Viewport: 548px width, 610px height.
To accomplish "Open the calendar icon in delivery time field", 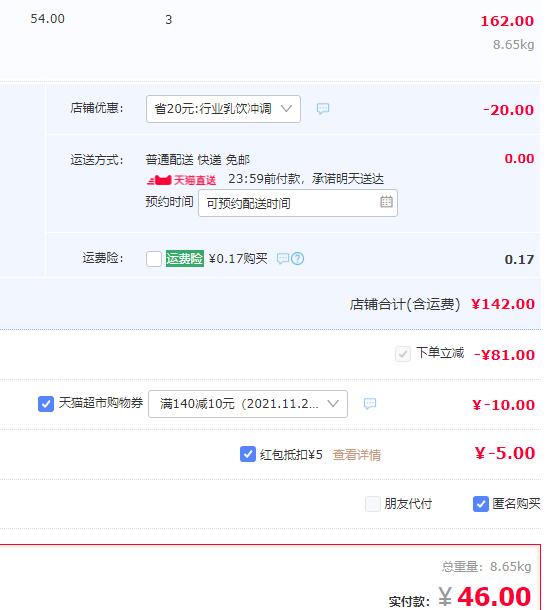I will pyautogui.click(x=386, y=202).
